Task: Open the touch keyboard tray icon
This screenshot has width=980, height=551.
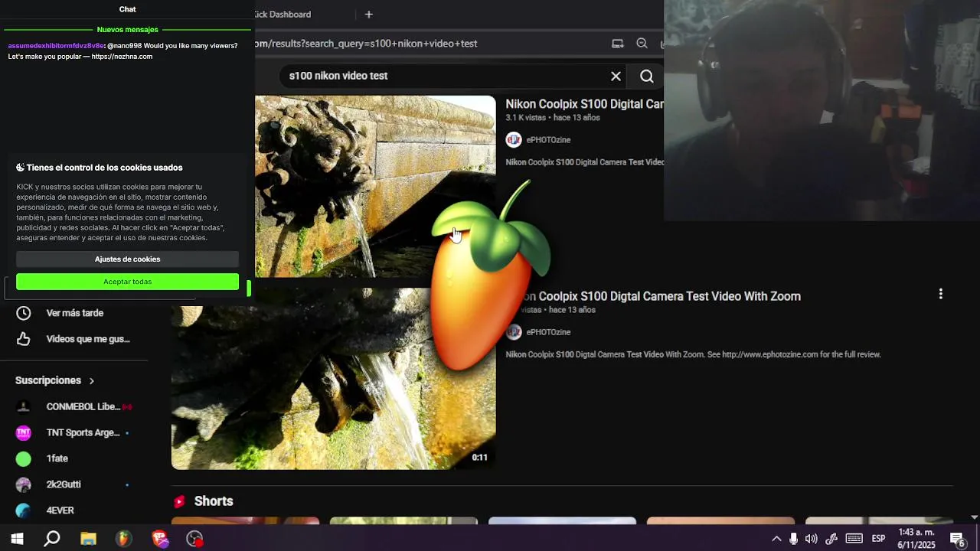Action: (854, 539)
